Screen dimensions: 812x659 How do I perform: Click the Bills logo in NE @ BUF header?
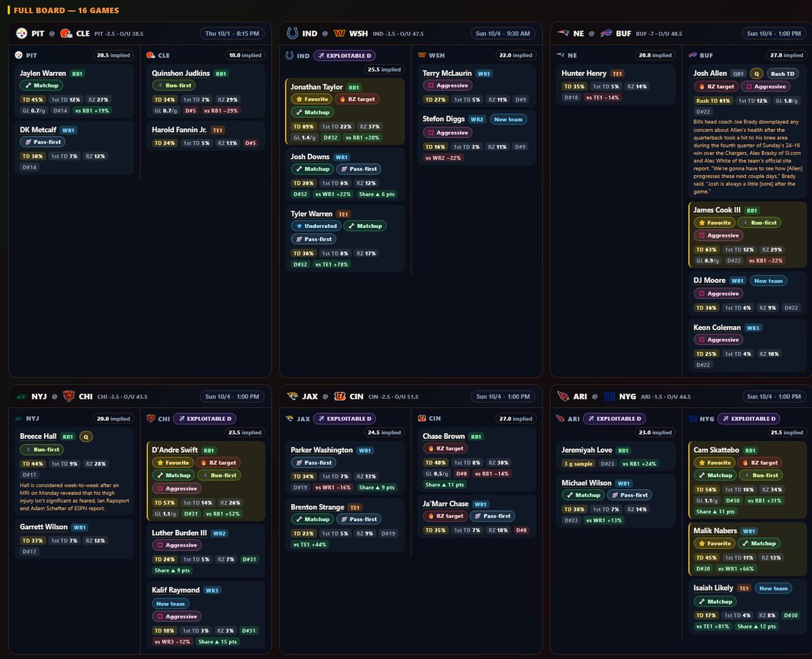pyautogui.click(x=606, y=33)
